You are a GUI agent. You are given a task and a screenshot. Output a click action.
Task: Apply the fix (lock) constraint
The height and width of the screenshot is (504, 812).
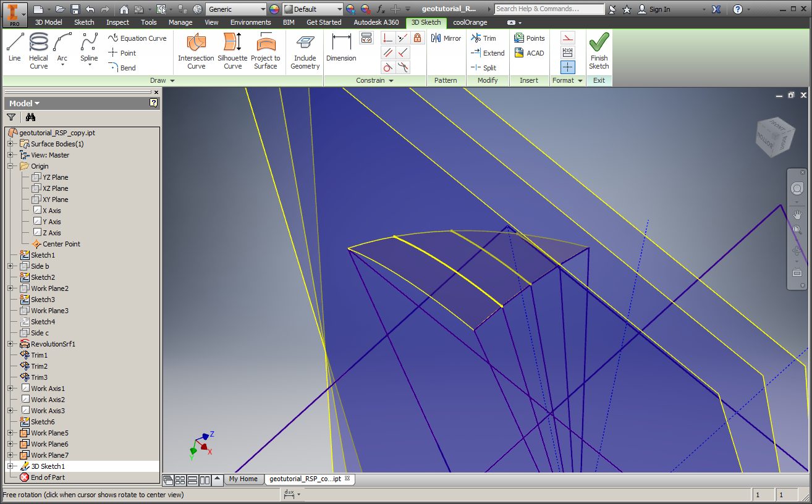coord(418,38)
